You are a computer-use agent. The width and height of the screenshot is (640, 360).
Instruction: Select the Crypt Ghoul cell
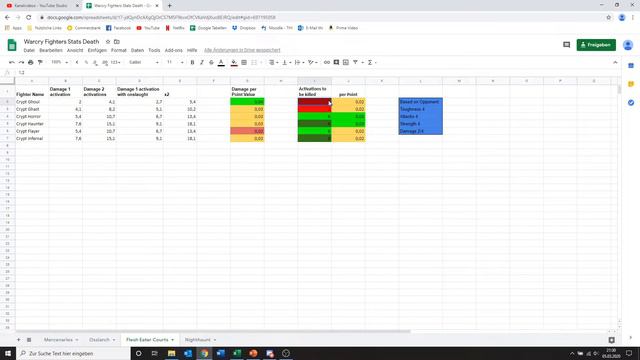[x=32, y=102]
